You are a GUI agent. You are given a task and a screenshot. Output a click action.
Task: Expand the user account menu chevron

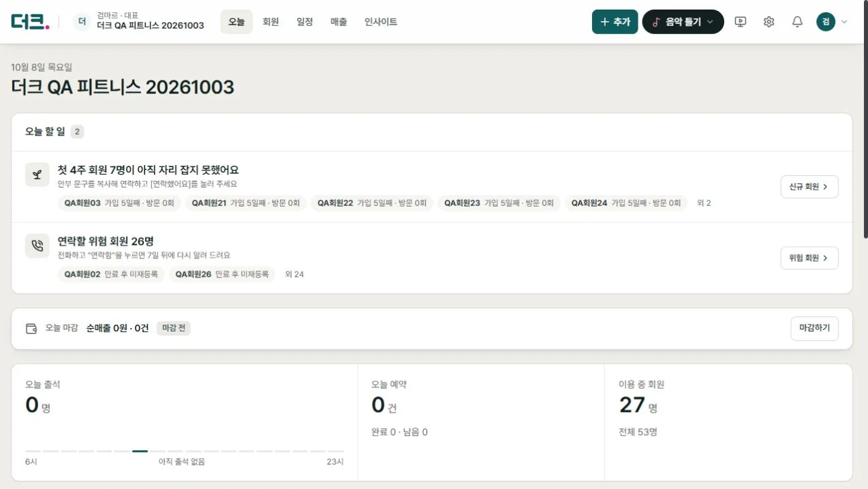coord(845,22)
